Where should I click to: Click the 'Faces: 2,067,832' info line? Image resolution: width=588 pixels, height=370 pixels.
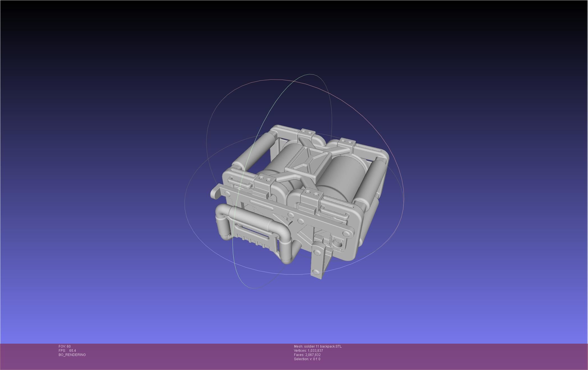coord(307,355)
